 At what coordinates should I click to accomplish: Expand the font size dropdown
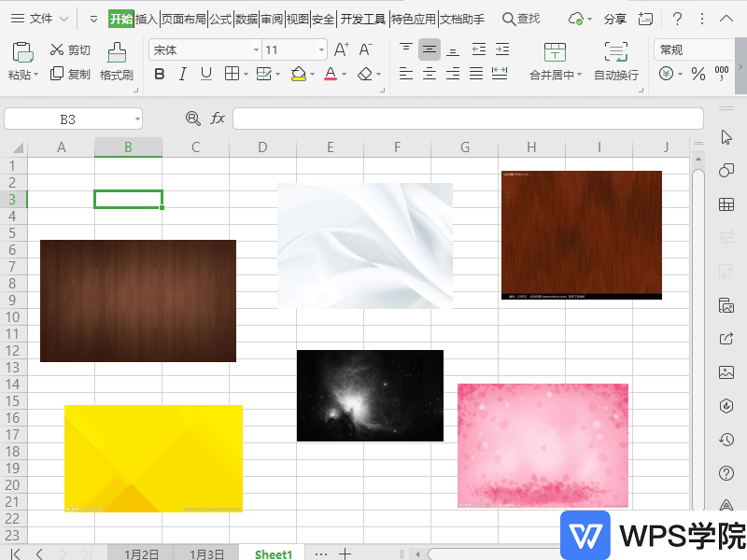click(321, 50)
